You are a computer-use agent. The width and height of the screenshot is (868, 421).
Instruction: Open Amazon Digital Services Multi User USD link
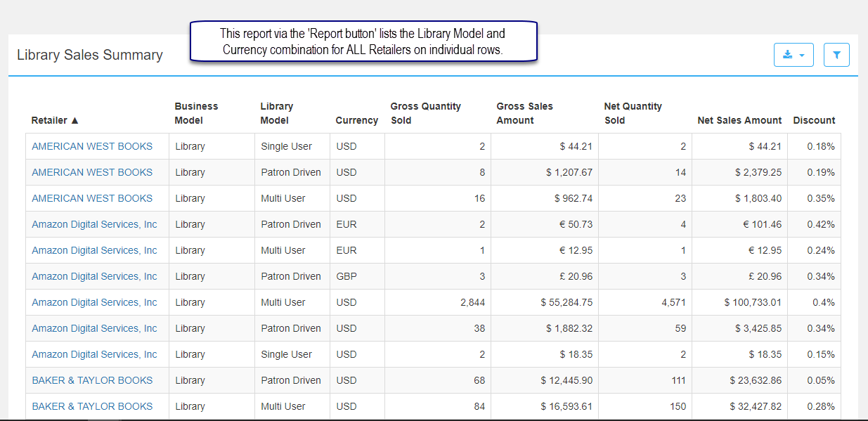coord(94,302)
